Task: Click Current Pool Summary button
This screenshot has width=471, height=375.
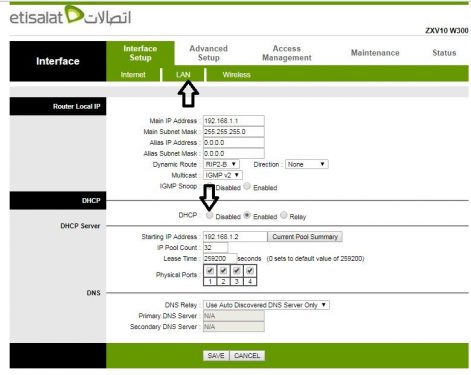Action: [305, 237]
